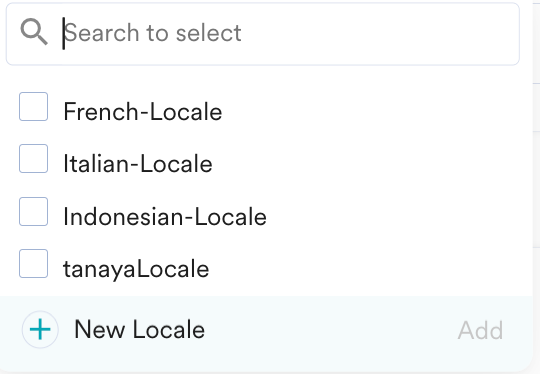Click the magnifying glass search icon
540x374 pixels.
tap(34, 32)
